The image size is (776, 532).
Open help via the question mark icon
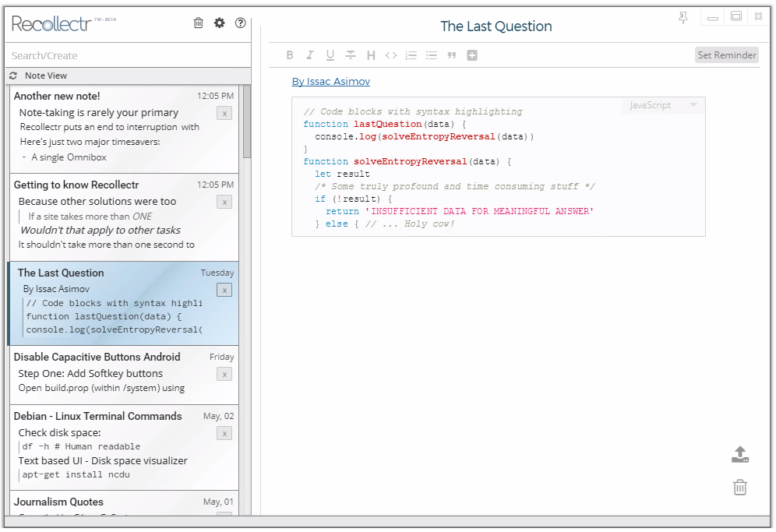(x=240, y=23)
